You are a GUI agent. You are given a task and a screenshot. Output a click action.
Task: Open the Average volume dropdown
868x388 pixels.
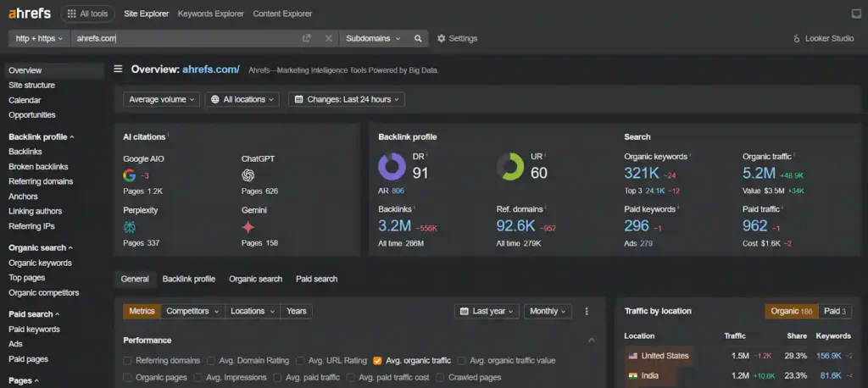point(161,100)
